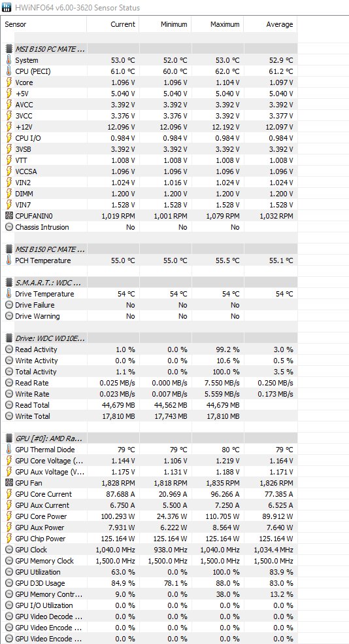Click the icon beside Read Activity
Image resolution: width=349 pixels, height=644 pixels.
point(9,349)
